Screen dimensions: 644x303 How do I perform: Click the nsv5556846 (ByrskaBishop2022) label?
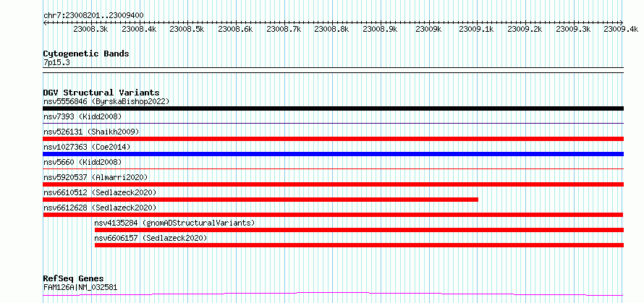pyautogui.click(x=106, y=101)
